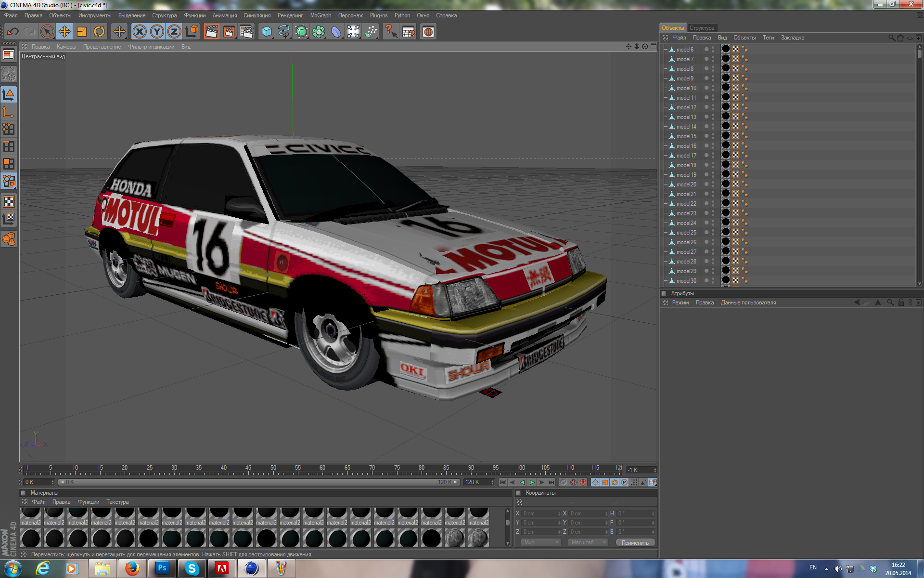924x578 pixels.
Task: Click the Record Active Objects keyframe icon
Action: pyautogui.click(x=564, y=482)
